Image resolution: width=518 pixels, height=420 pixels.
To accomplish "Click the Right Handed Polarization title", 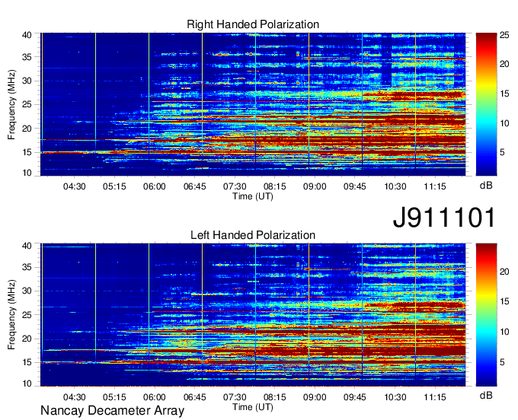I will 253,24.
